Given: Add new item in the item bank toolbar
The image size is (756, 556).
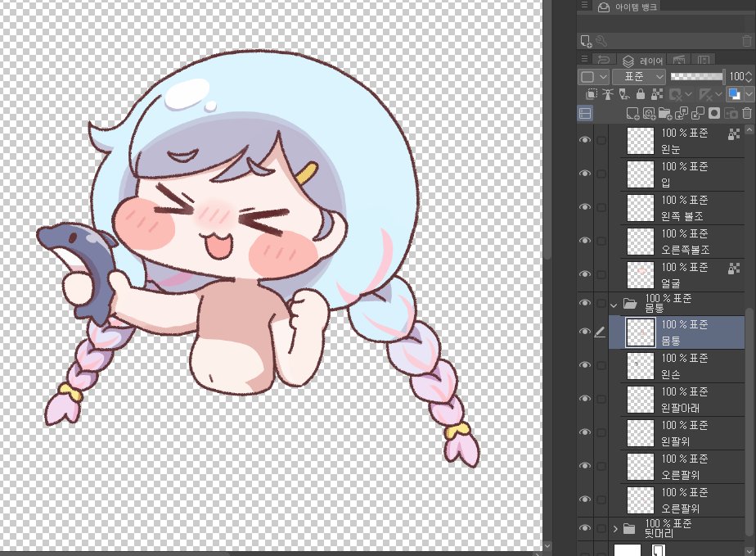Looking at the screenshot, I should (586, 41).
